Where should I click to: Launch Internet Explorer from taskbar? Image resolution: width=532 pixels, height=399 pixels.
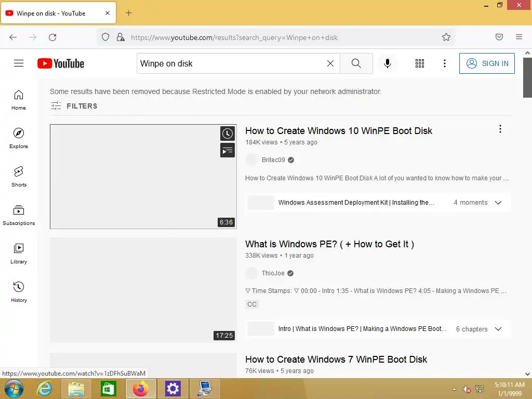[45, 389]
